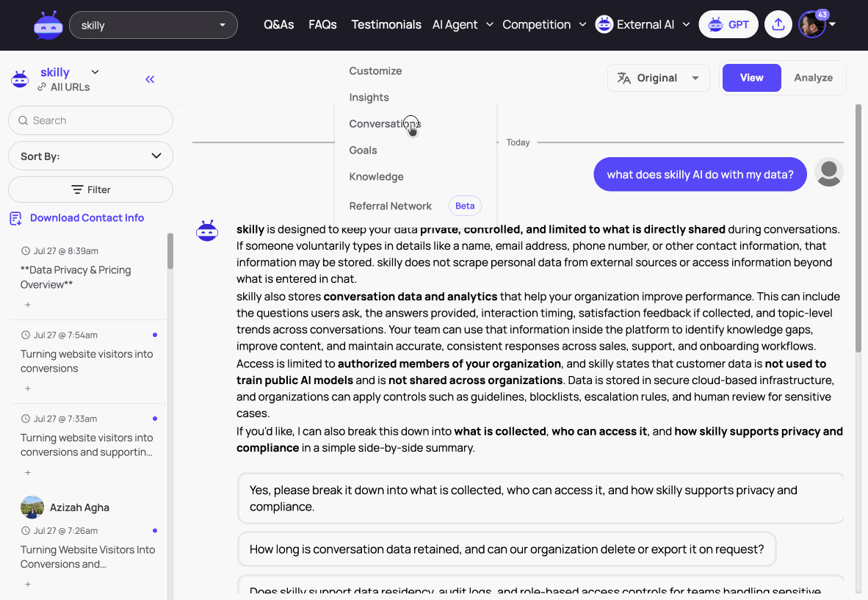Click plus icon under 7:26am conversation
The width and height of the screenshot is (868, 600).
(x=28, y=585)
